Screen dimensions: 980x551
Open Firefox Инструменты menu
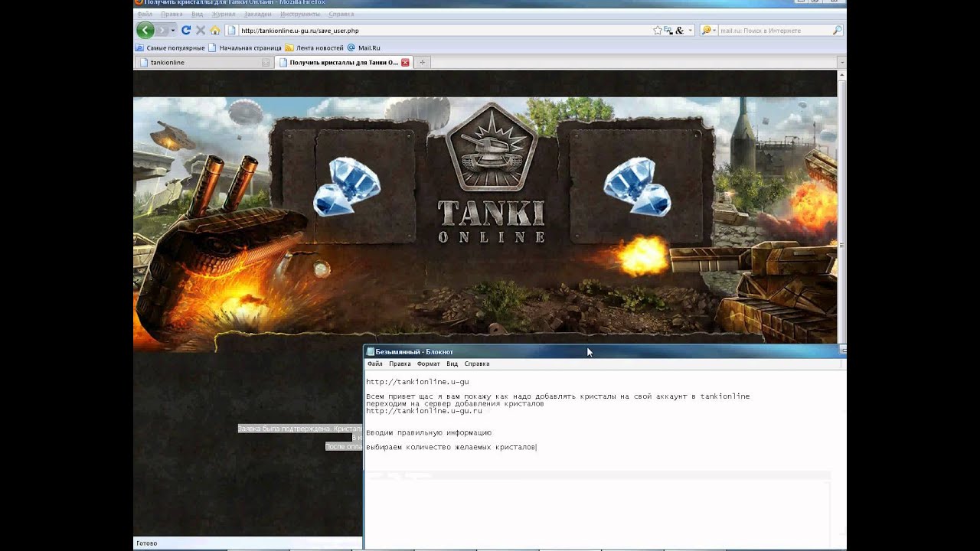[300, 14]
